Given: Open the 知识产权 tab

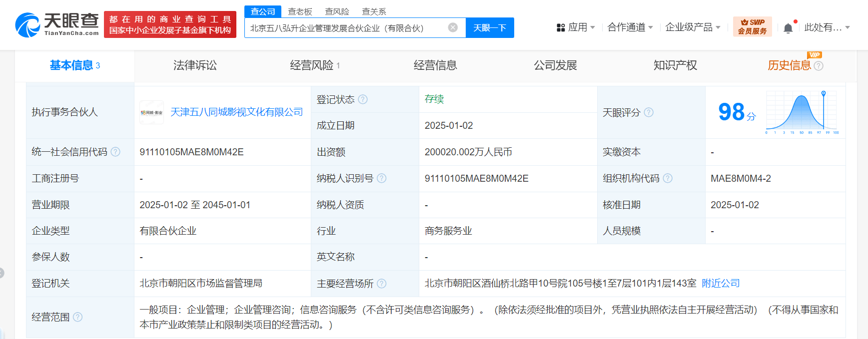Looking at the screenshot, I should point(675,65).
